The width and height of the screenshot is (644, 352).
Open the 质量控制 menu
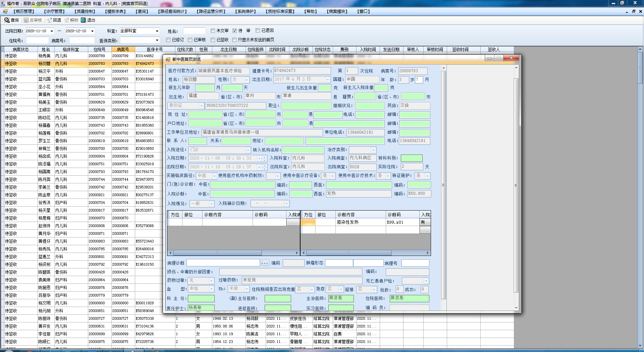coord(85,11)
